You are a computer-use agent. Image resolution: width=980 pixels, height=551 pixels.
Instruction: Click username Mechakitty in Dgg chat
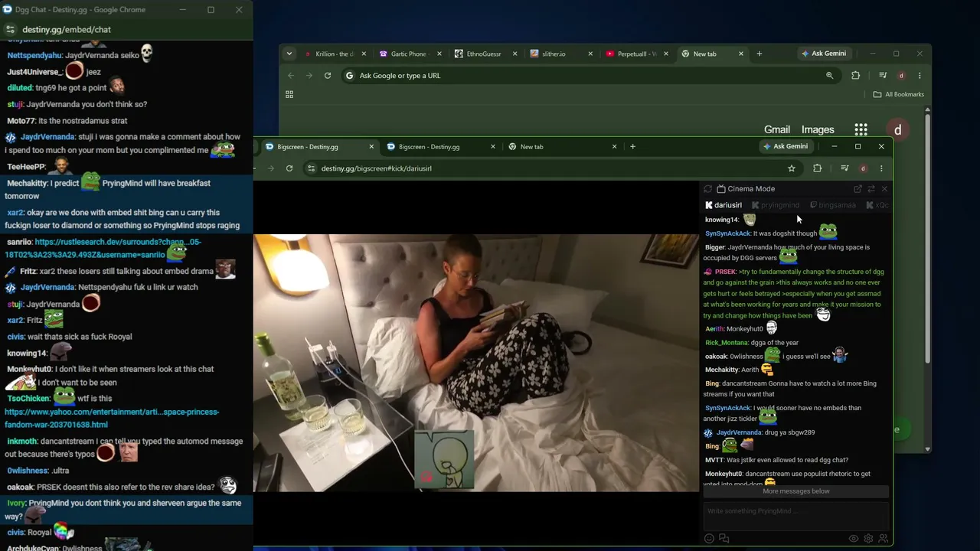point(27,184)
